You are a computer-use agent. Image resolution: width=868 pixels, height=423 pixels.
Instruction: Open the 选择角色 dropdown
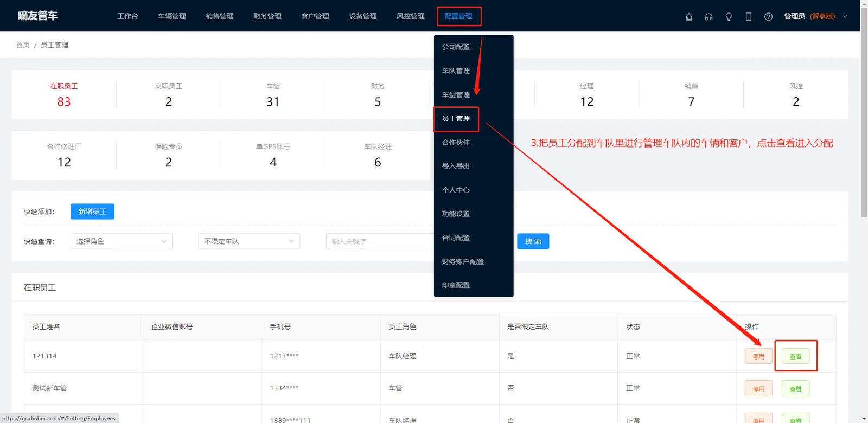click(x=122, y=241)
